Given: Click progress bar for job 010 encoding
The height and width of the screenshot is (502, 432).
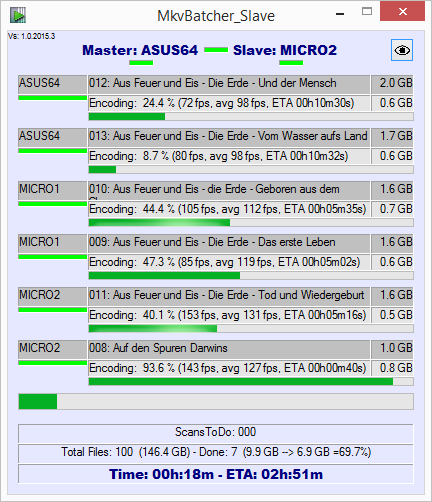Looking at the screenshot, I should click(x=251, y=223).
